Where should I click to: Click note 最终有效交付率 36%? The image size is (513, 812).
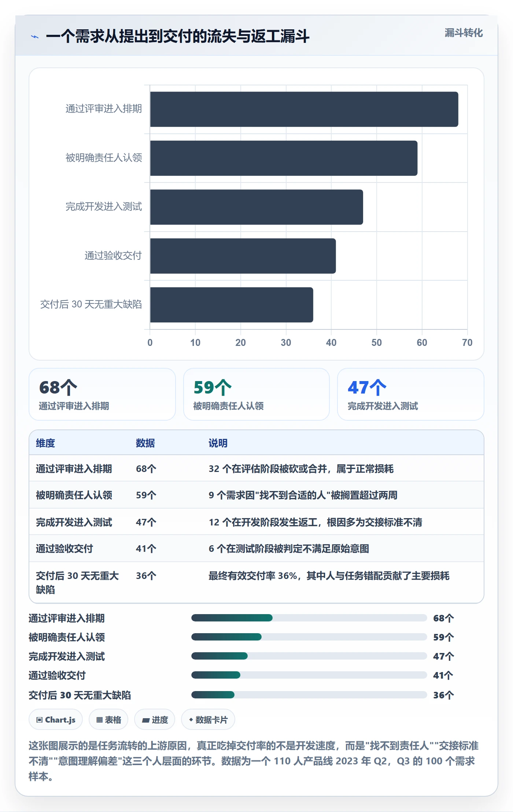coord(329,576)
